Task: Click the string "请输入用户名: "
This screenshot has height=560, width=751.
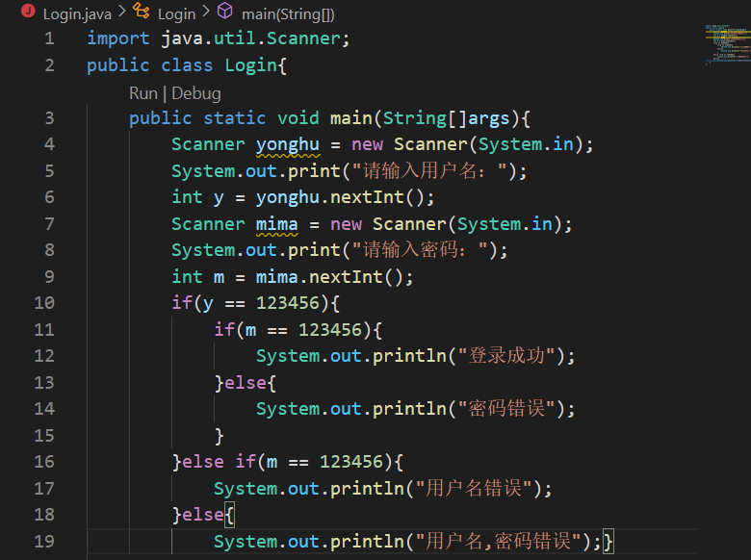Action: coord(429,171)
